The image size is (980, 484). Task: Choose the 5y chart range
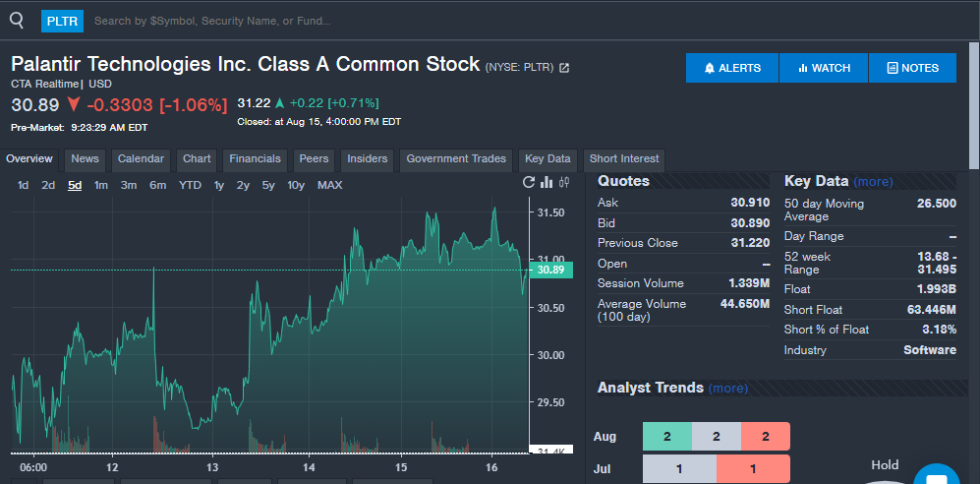(268, 185)
